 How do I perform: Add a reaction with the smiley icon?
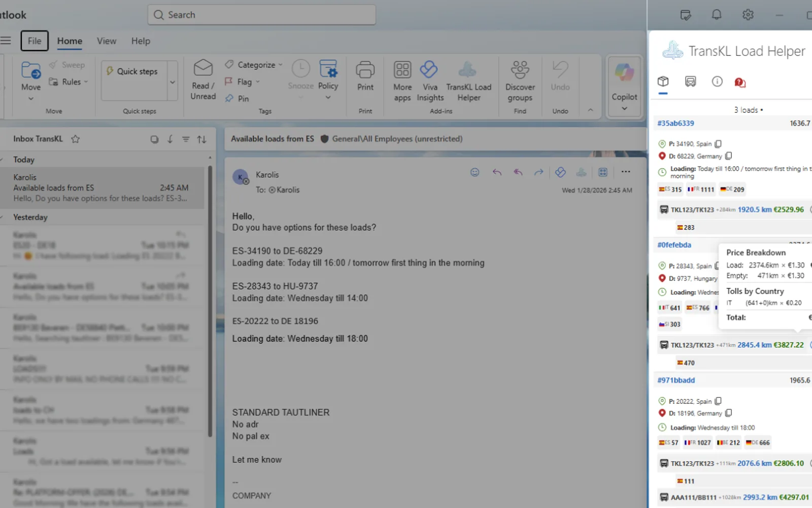click(x=475, y=172)
